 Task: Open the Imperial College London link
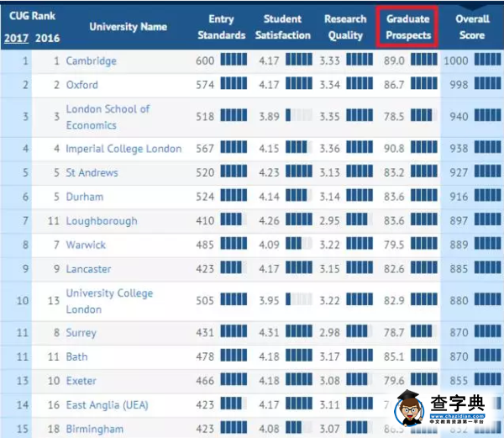[x=123, y=149]
